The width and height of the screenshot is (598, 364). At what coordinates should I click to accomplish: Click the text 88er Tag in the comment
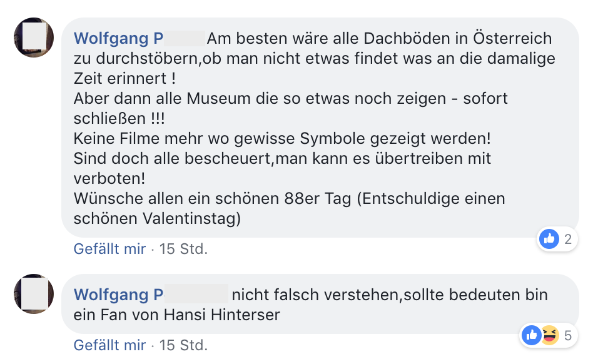(318, 199)
